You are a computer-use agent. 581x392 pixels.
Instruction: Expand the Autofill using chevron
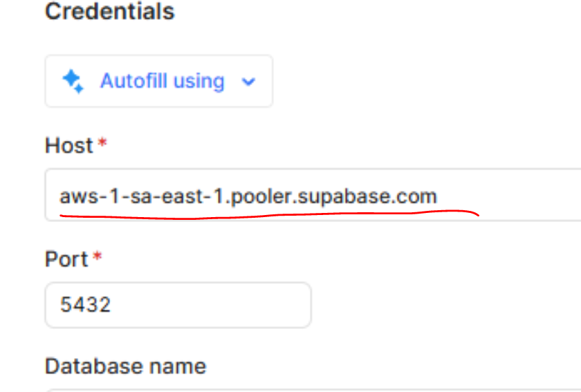pos(248,82)
